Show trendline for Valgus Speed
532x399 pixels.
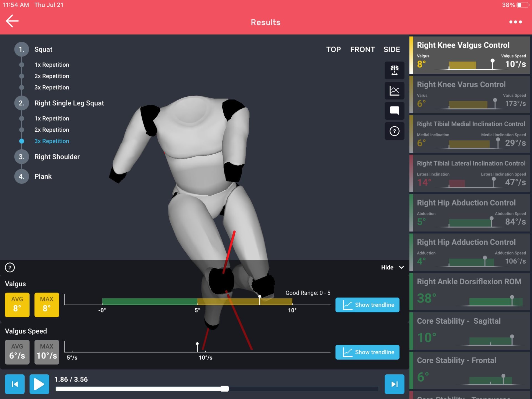click(367, 352)
